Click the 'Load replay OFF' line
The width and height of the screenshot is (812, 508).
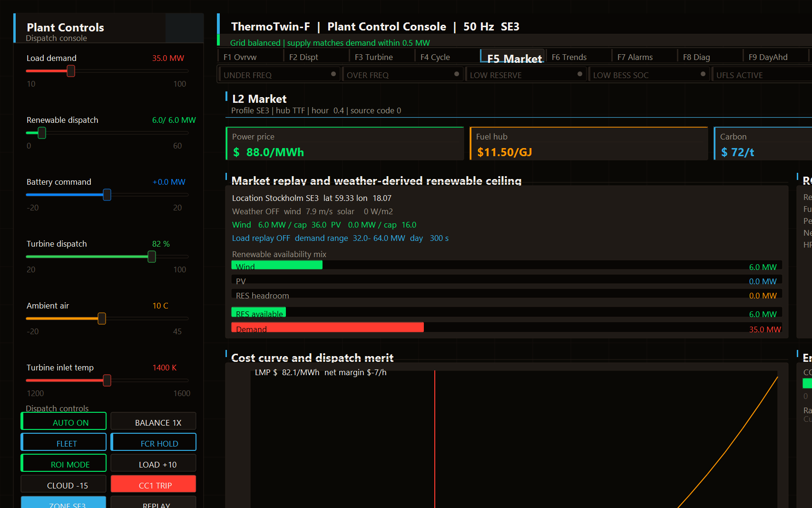pos(340,238)
